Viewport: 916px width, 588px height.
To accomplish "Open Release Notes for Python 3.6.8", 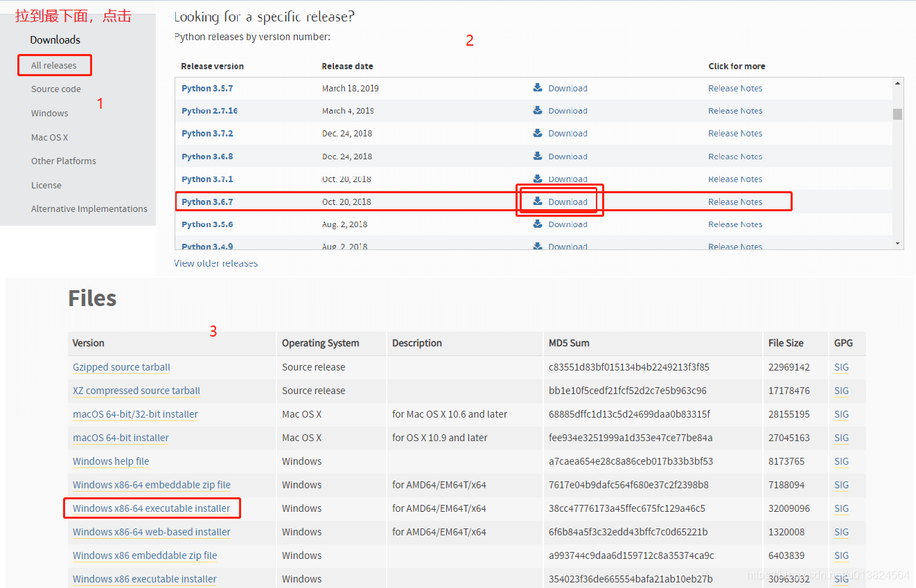I will pos(735,157).
